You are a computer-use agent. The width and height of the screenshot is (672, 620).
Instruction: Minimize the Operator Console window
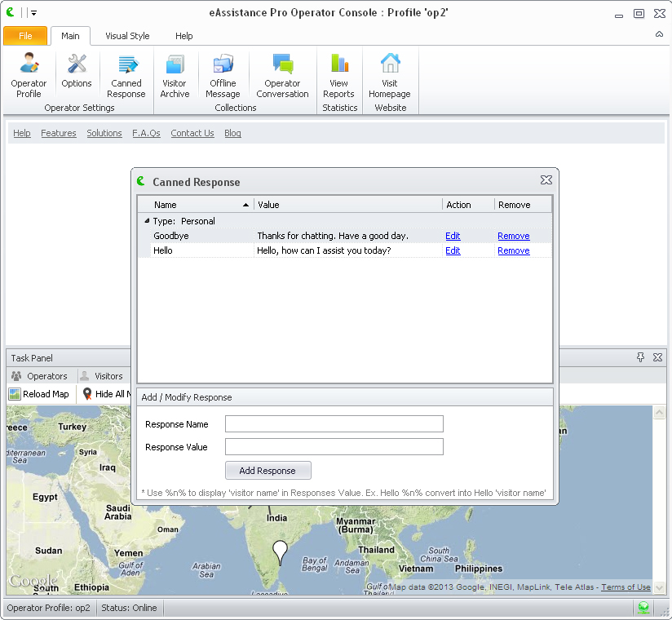(x=618, y=15)
